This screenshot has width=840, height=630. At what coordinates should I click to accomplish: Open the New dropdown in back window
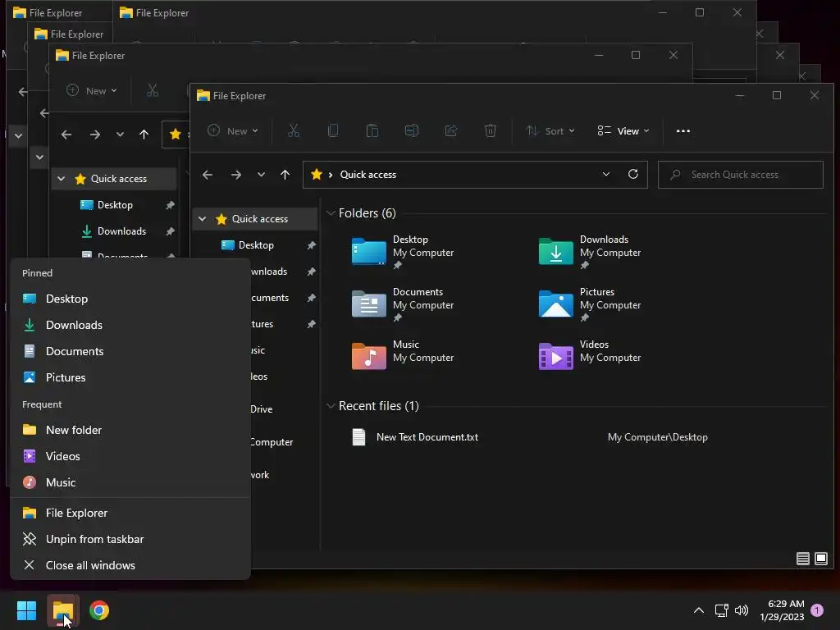[92, 90]
